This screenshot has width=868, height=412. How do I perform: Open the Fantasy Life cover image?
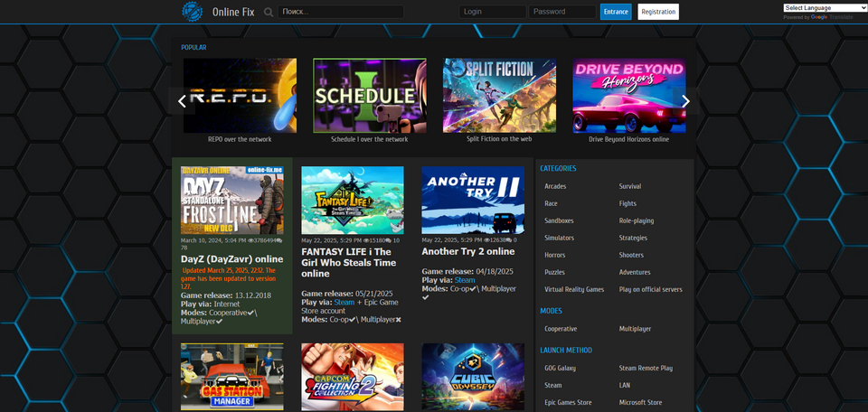click(353, 201)
